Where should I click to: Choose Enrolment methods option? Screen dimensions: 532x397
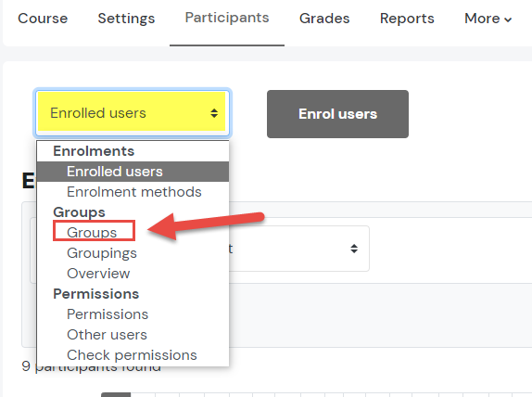[134, 192]
